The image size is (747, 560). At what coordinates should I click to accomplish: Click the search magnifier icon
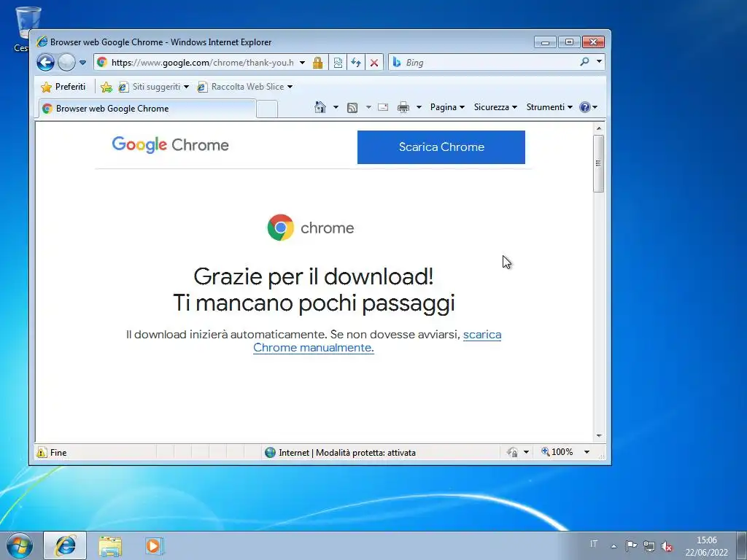(584, 61)
